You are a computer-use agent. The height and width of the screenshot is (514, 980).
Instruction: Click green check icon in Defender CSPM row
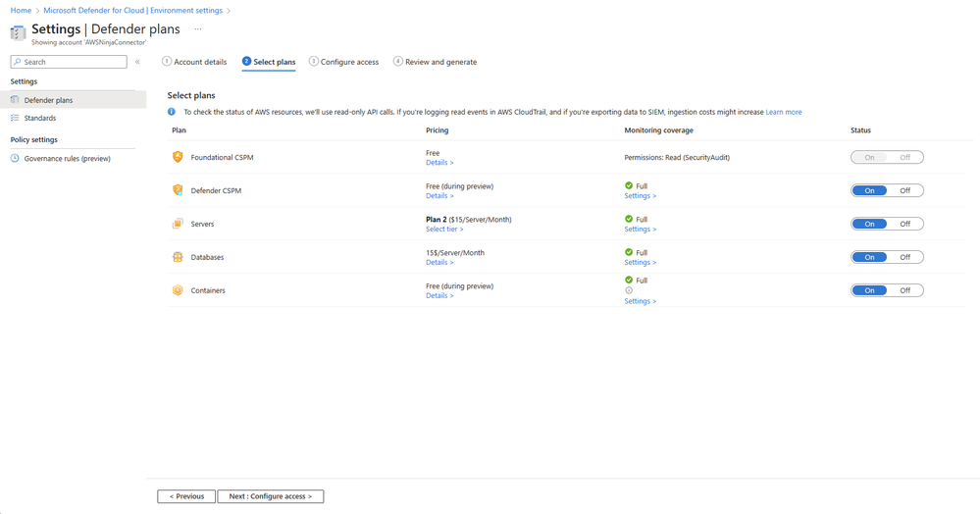[x=629, y=185]
